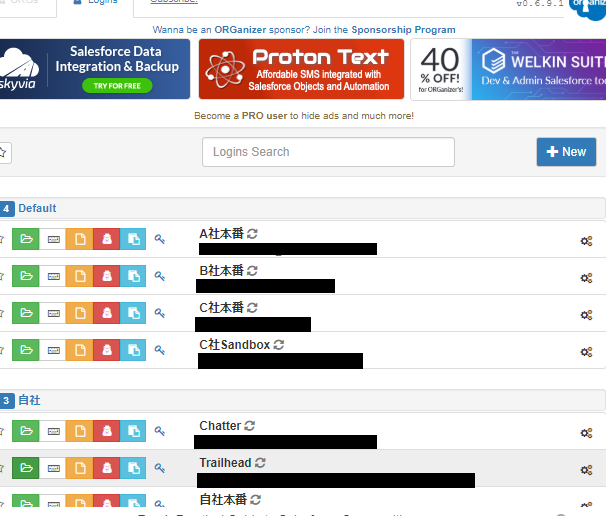
Task: Focus the Logins Search field
Action: click(328, 152)
